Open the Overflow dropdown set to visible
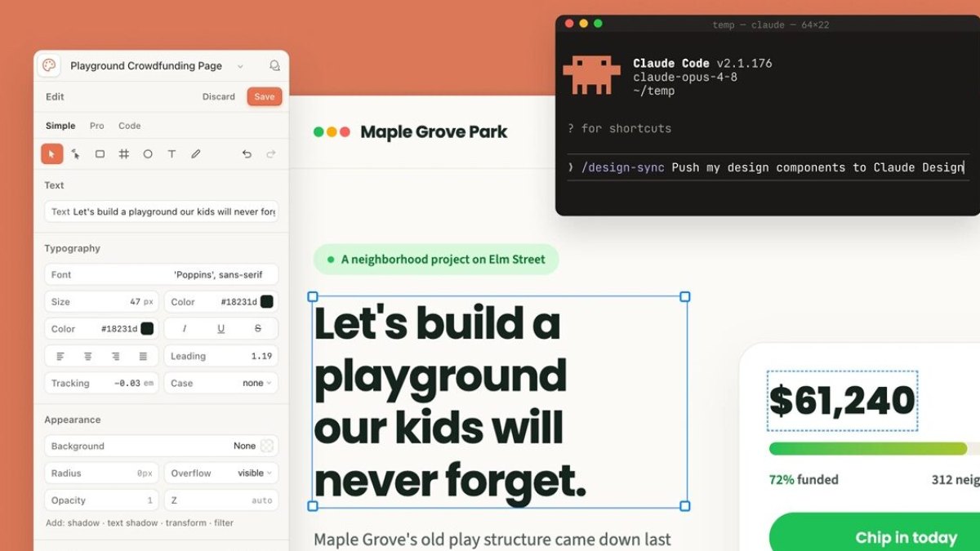 (x=221, y=473)
